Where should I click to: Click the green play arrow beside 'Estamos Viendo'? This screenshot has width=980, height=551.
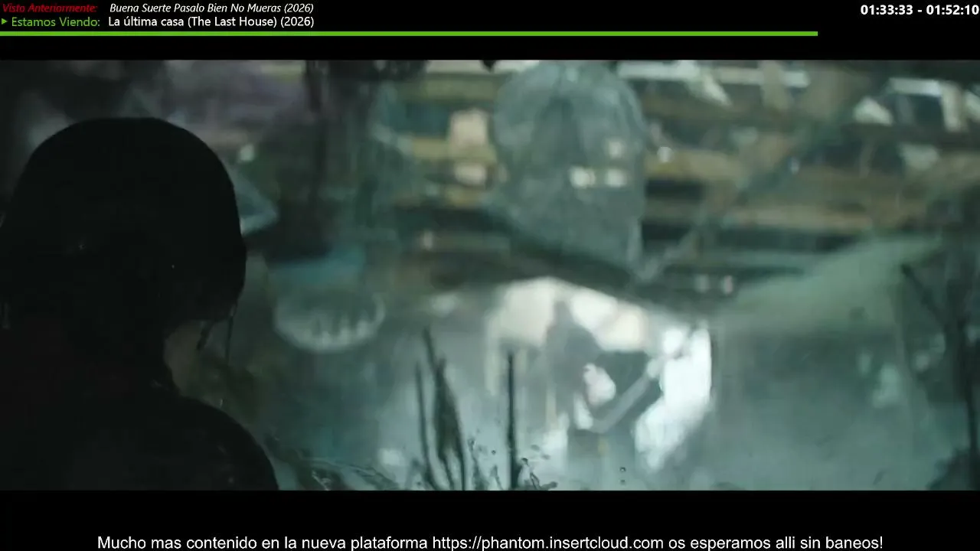5,21
